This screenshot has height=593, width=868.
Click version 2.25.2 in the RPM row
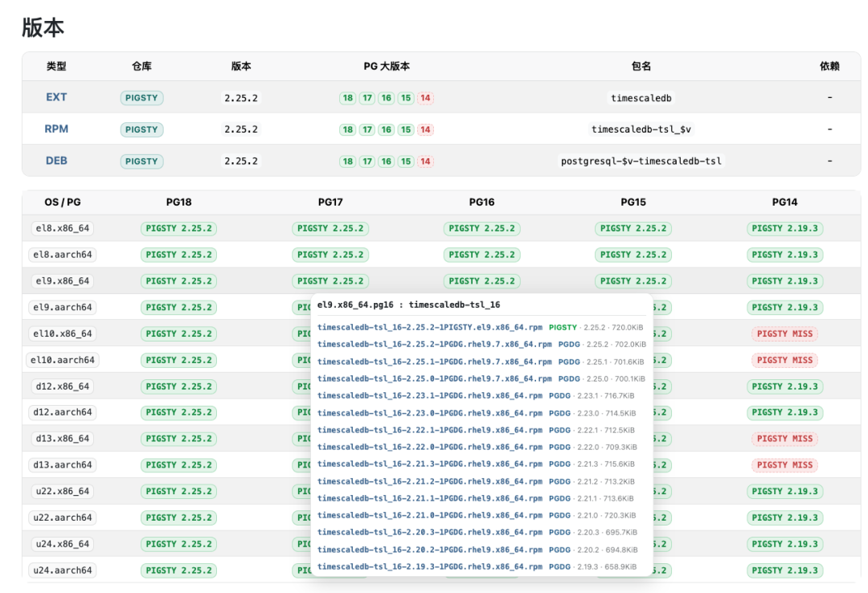241,129
